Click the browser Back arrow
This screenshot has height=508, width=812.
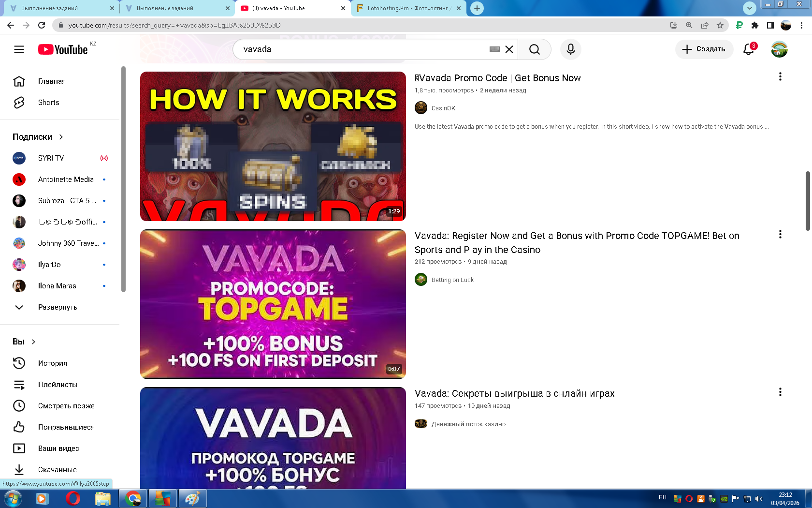click(11, 25)
